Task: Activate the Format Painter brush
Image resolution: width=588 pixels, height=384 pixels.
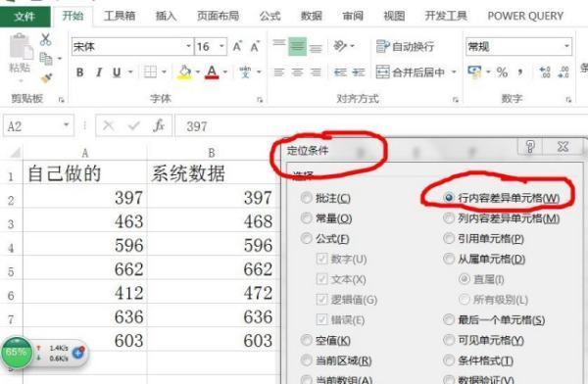Action: pyautogui.click(x=46, y=78)
